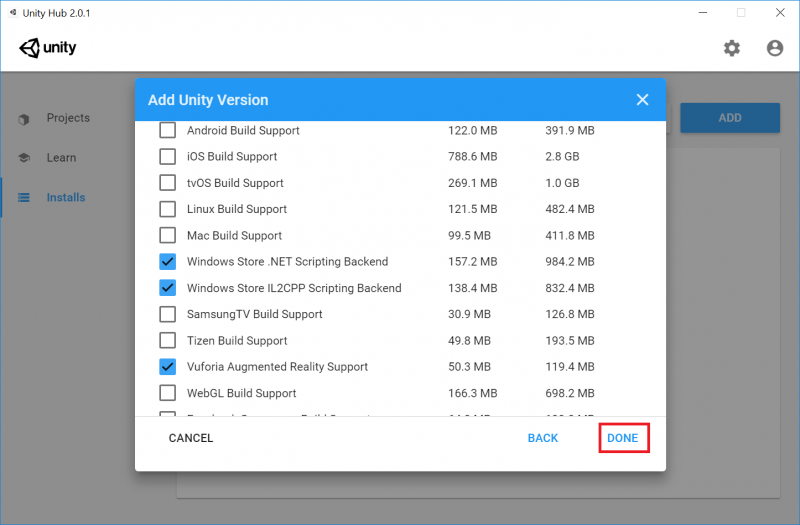800x525 pixels.
Task: Click the Tizen Build Support label
Action: (x=237, y=340)
